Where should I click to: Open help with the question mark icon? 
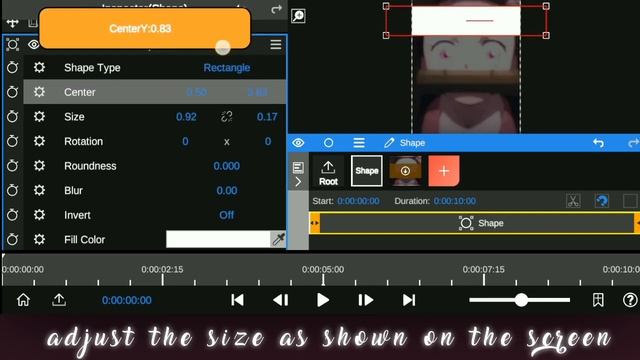pos(630,300)
